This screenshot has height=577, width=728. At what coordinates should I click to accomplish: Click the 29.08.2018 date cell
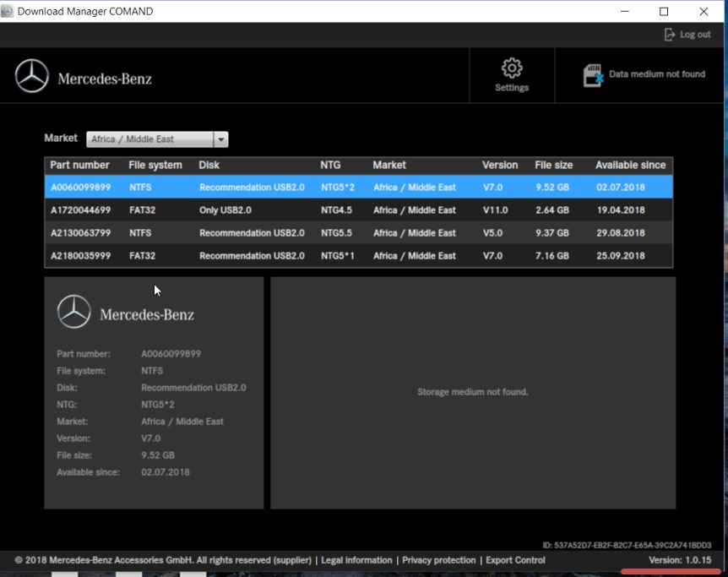click(620, 233)
